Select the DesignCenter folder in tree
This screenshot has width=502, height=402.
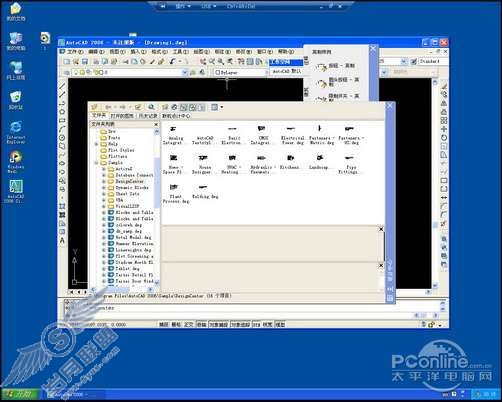[129, 181]
